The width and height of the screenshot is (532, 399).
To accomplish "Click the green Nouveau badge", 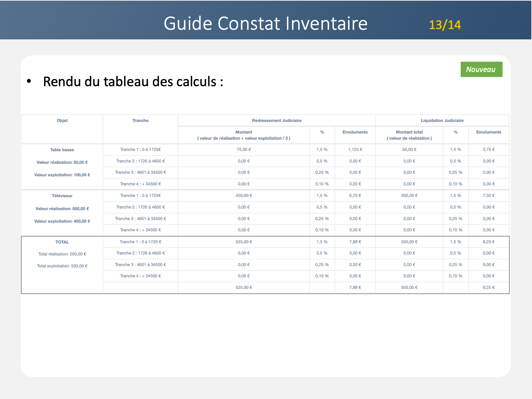I will [x=481, y=70].
